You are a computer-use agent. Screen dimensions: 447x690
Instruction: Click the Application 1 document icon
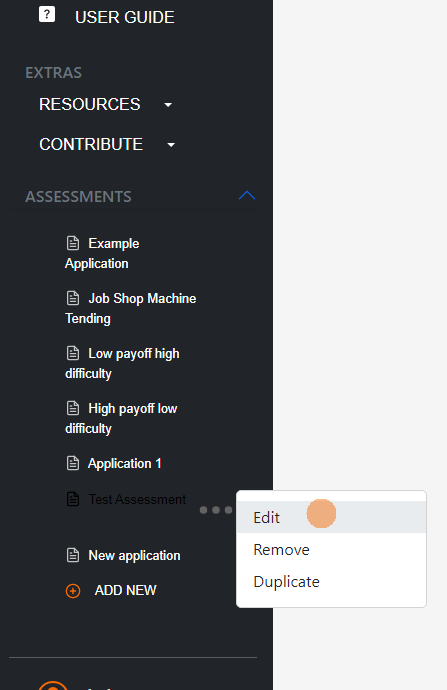(x=73, y=463)
